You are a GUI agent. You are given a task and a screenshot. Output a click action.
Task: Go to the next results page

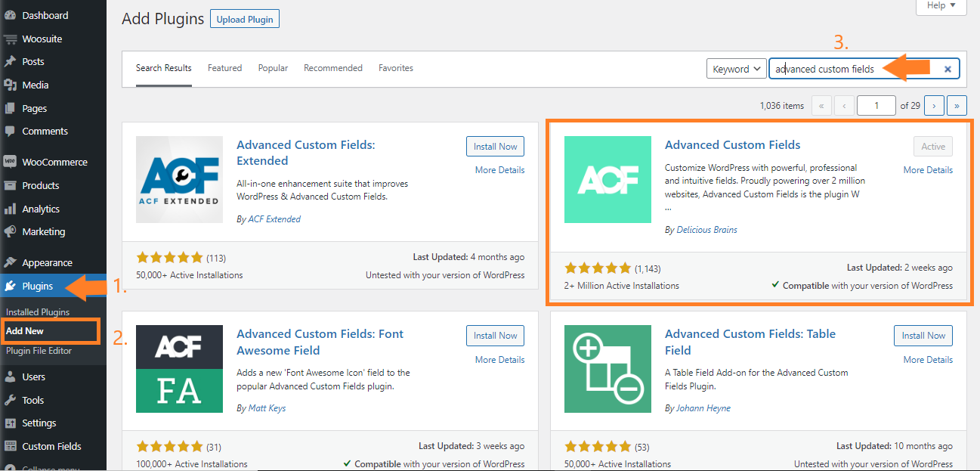click(935, 106)
